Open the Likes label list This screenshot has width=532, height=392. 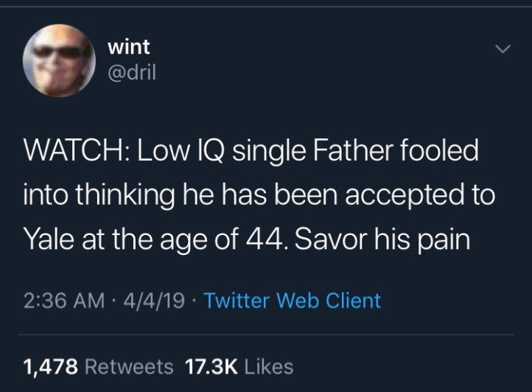[268, 365]
